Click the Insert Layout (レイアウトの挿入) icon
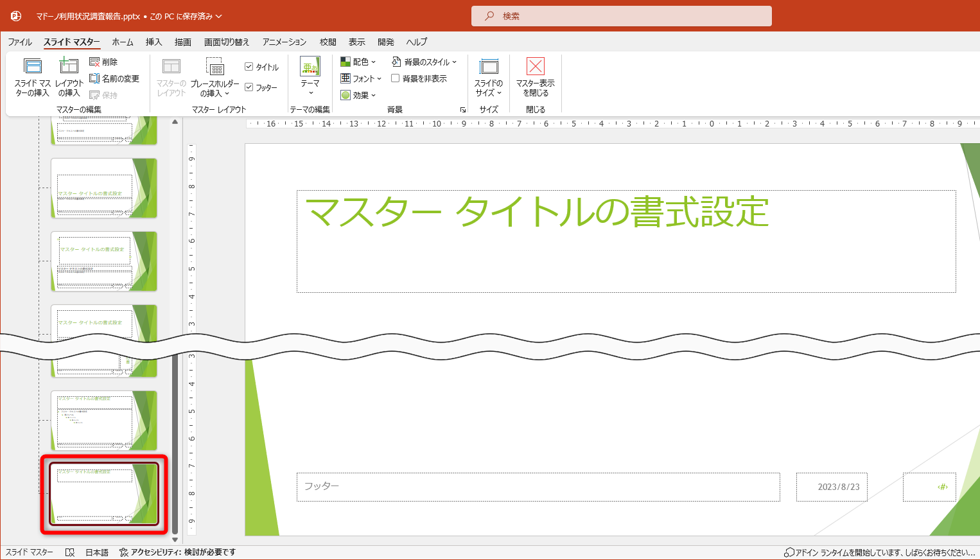980x560 pixels. [69, 77]
